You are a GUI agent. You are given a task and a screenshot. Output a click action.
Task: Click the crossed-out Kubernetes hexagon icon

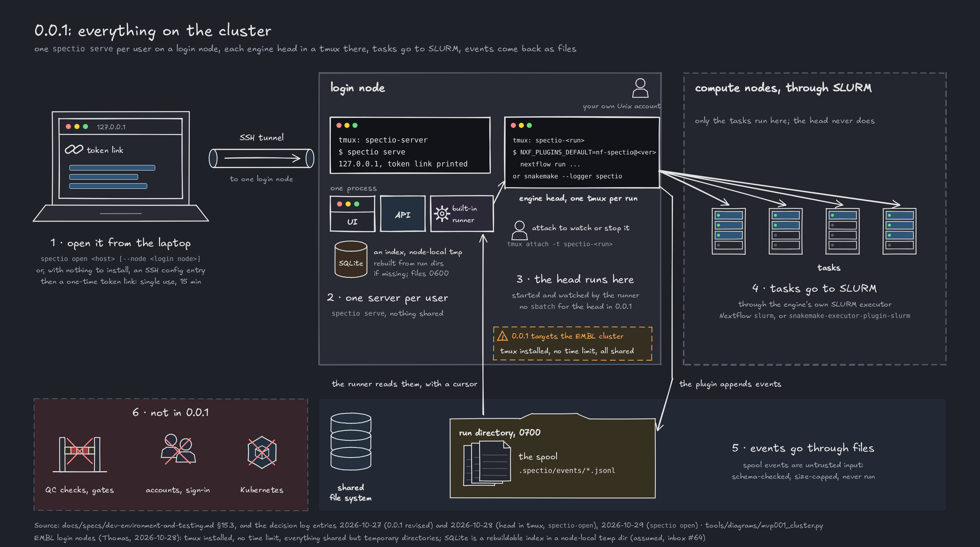pyautogui.click(x=262, y=452)
